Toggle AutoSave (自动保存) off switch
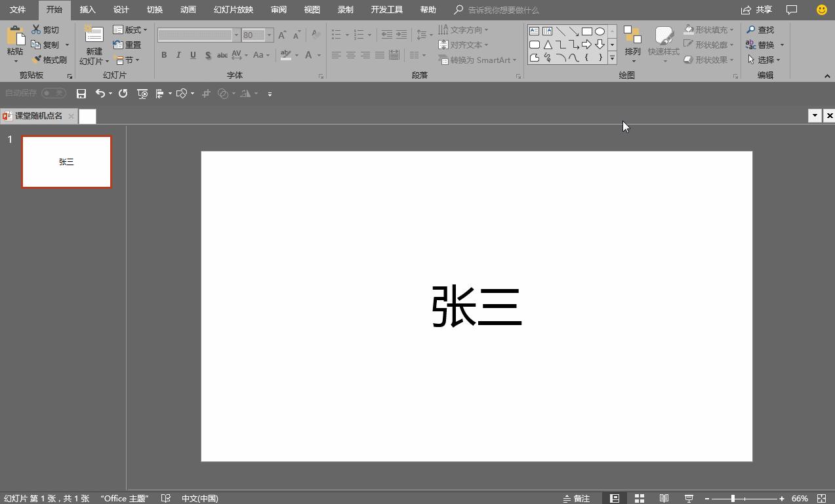This screenshot has height=504, width=835. click(52, 93)
